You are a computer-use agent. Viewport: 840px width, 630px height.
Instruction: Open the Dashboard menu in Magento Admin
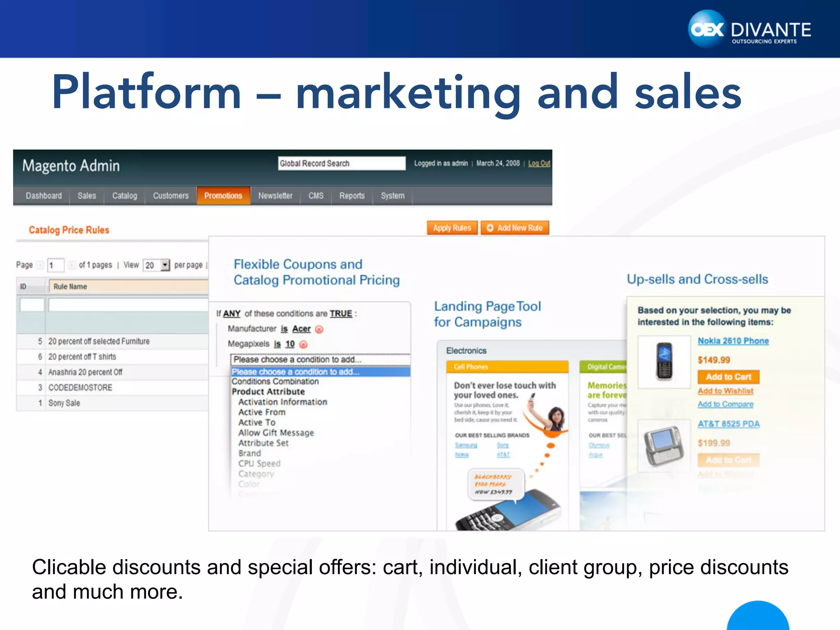coord(43,196)
